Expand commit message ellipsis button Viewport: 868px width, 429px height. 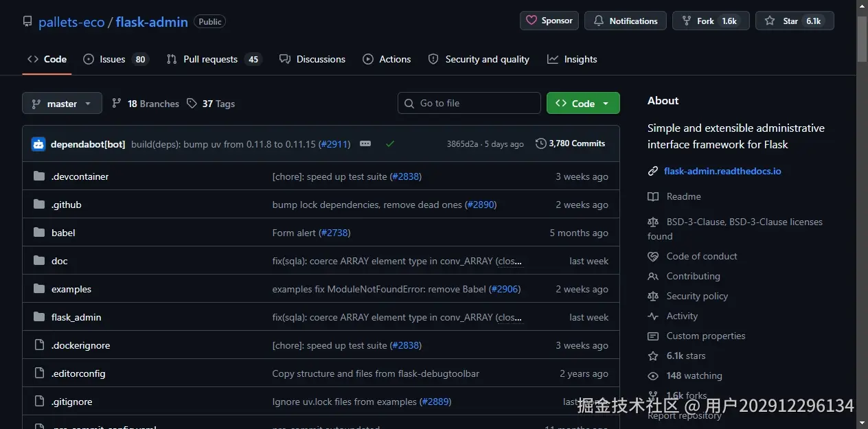[365, 143]
